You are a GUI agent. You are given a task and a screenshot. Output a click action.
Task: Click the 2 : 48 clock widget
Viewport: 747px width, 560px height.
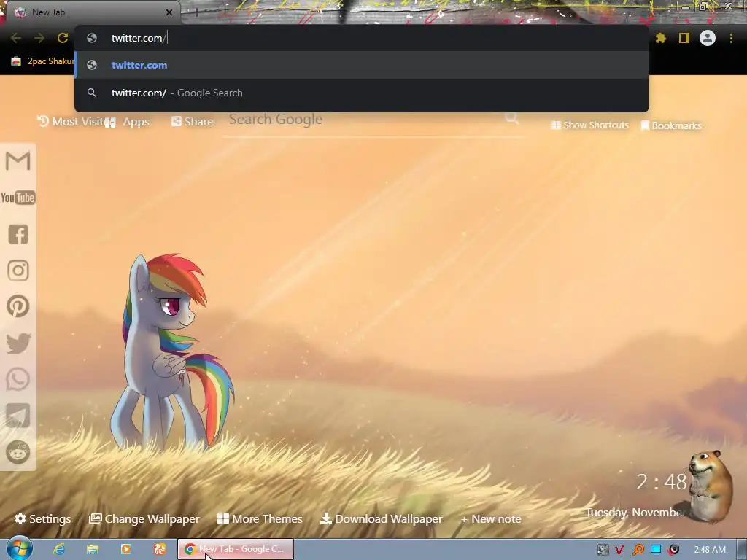[x=661, y=482]
